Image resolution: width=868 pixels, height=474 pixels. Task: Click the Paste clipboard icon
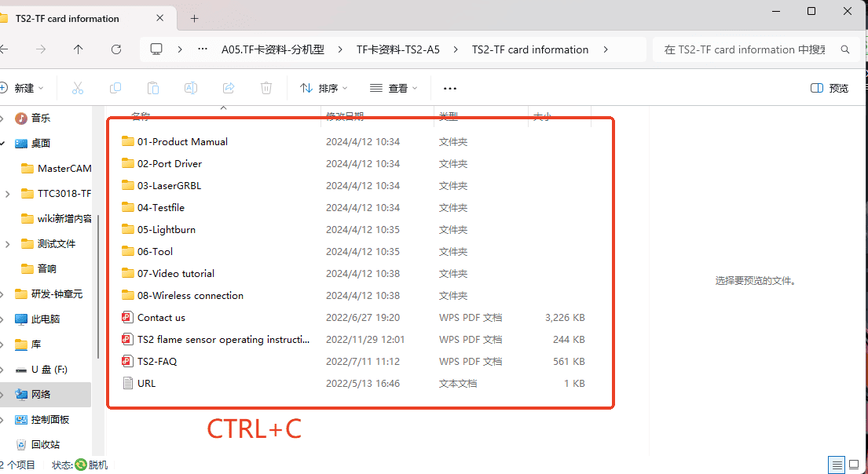153,88
